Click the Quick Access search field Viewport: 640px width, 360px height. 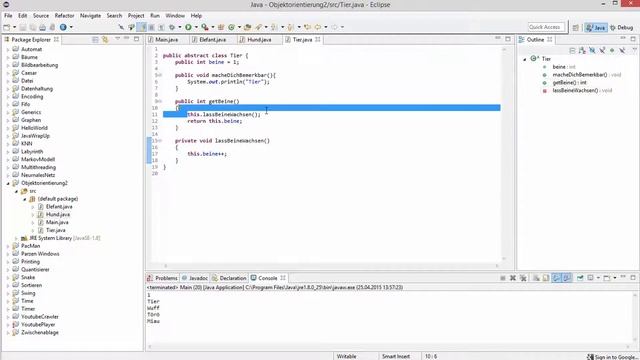tap(546, 27)
